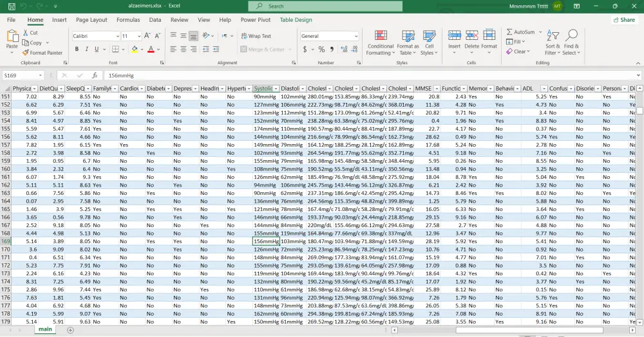
Task: Switch to the Formulas tab
Action: (128, 20)
